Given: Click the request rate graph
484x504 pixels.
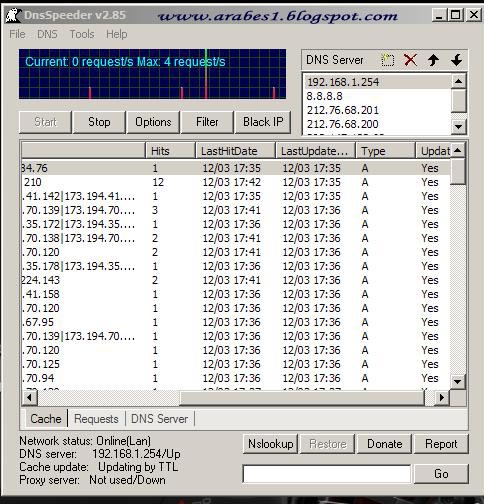Looking at the screenshot, I should (x=152, y=74).
